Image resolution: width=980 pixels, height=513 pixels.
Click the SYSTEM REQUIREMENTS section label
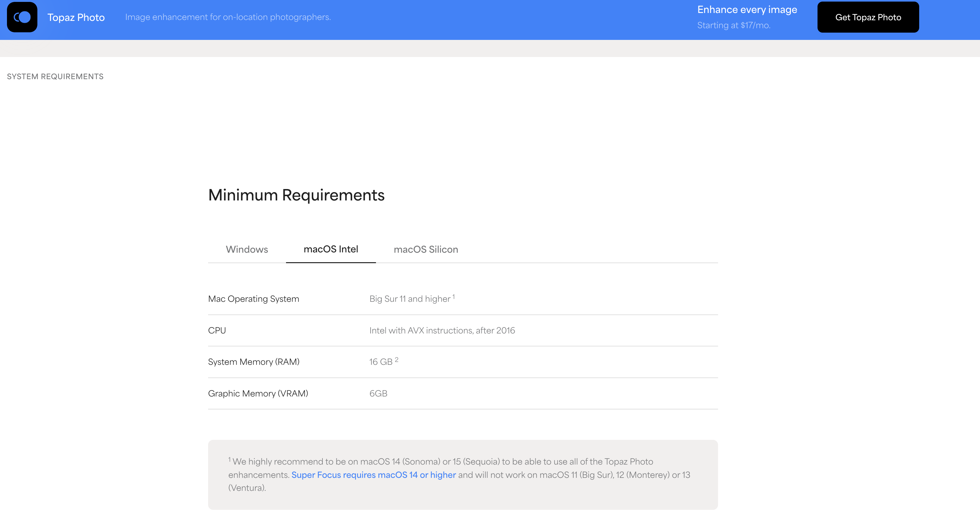click(55, 76)
